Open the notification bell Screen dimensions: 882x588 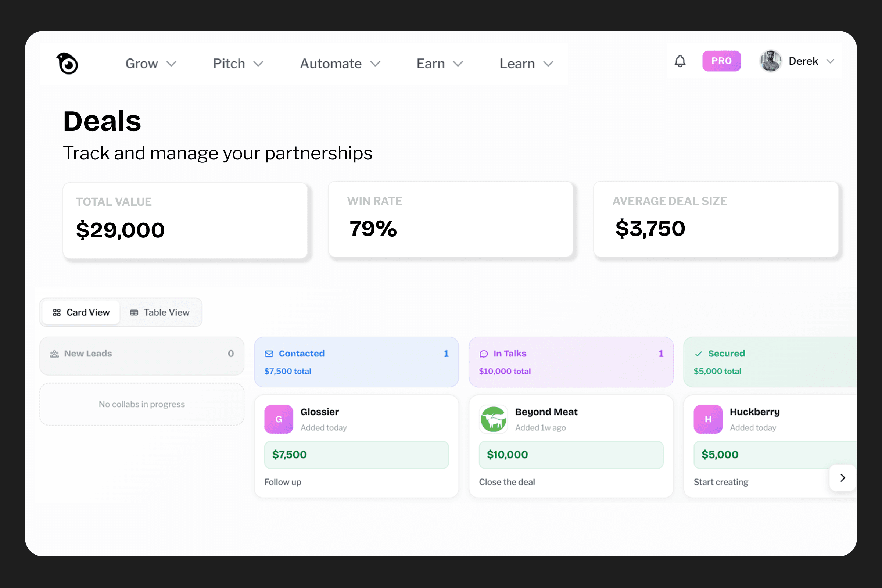(x=680, y=61)
